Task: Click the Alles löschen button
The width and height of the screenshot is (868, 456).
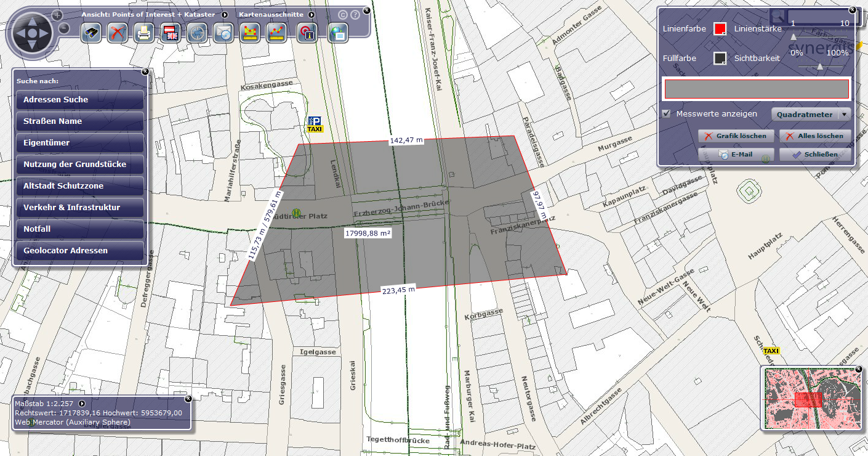Action: coord(815,136)
